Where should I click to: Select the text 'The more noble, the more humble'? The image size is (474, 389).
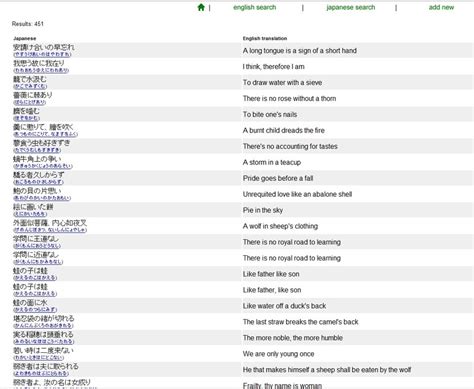pos(293,338)
